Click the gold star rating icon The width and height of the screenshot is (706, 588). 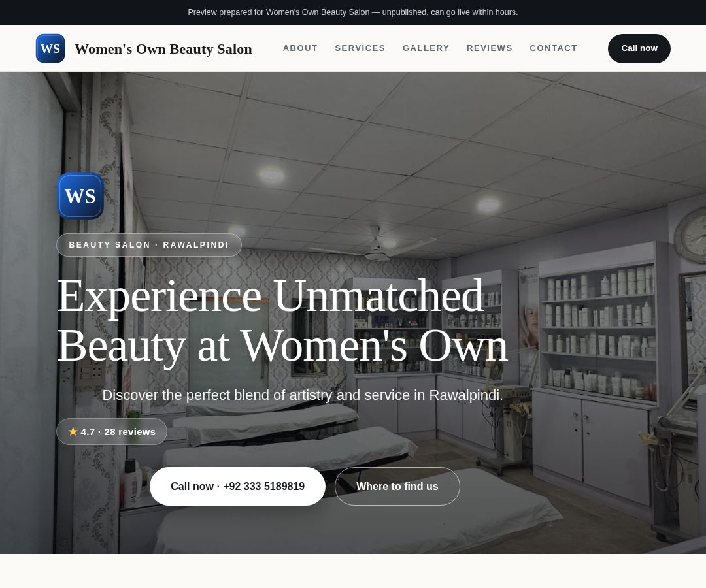coord(73,431)
